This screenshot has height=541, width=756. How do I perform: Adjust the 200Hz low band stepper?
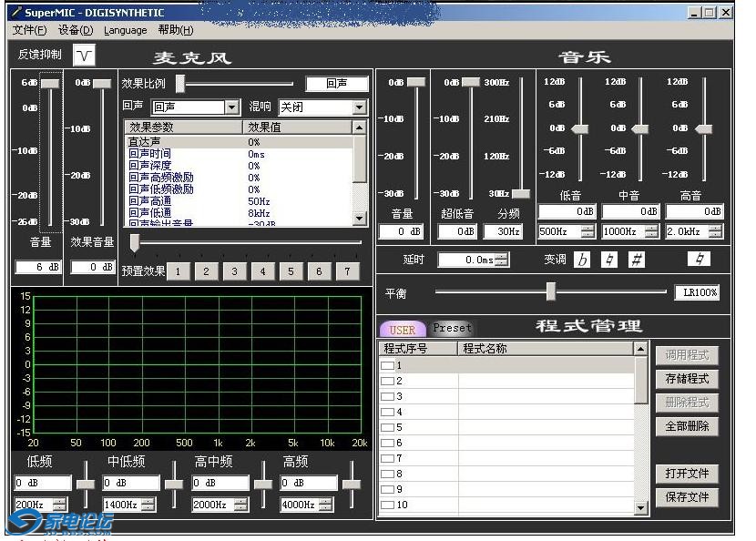coord(60,505)
